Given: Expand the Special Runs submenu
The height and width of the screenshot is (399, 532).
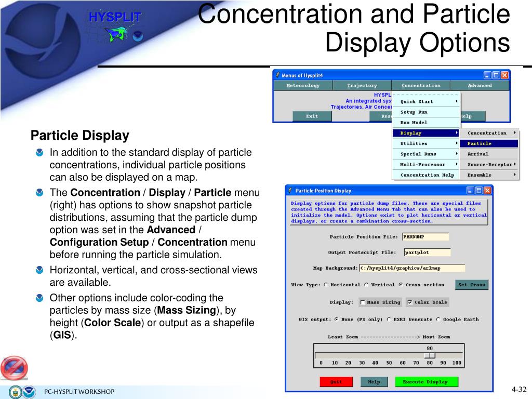Looking at the screenshot, I should pos(426,154).
